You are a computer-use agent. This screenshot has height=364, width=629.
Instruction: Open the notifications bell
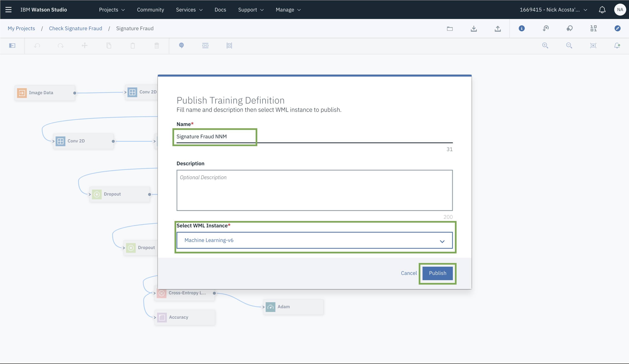(x=602, y=10)
